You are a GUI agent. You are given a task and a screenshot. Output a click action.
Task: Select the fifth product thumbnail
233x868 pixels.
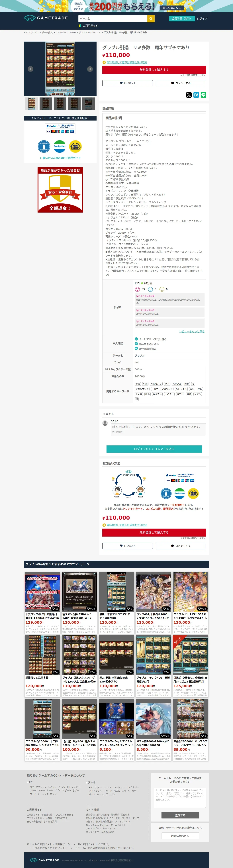(x=88, y=103)
